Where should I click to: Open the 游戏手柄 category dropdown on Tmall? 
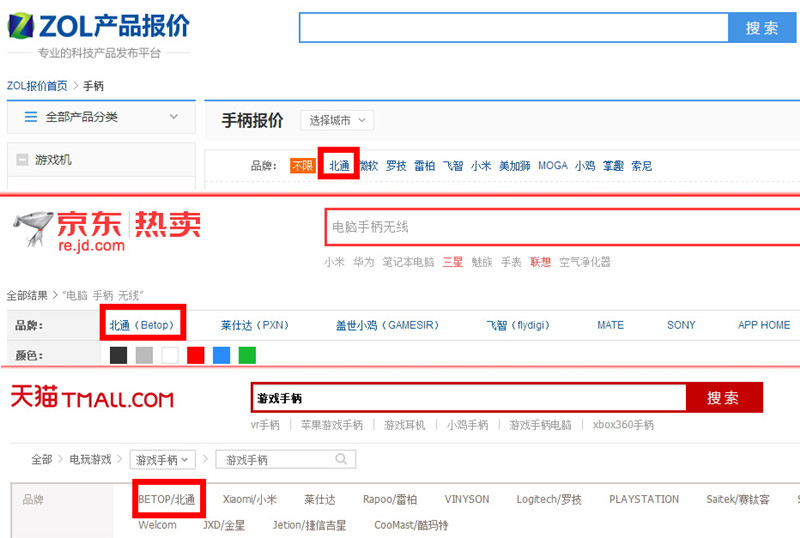(x=162, y=460)
